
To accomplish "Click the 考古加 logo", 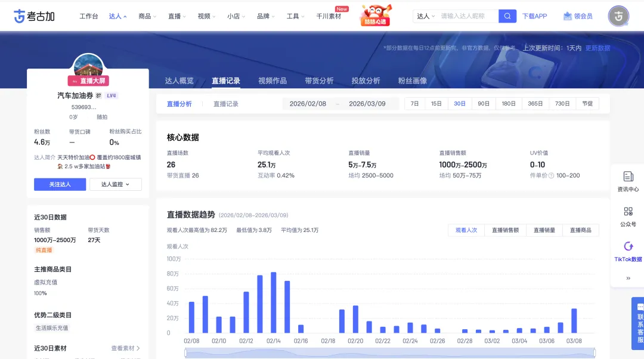I will (x=34, y=16).
